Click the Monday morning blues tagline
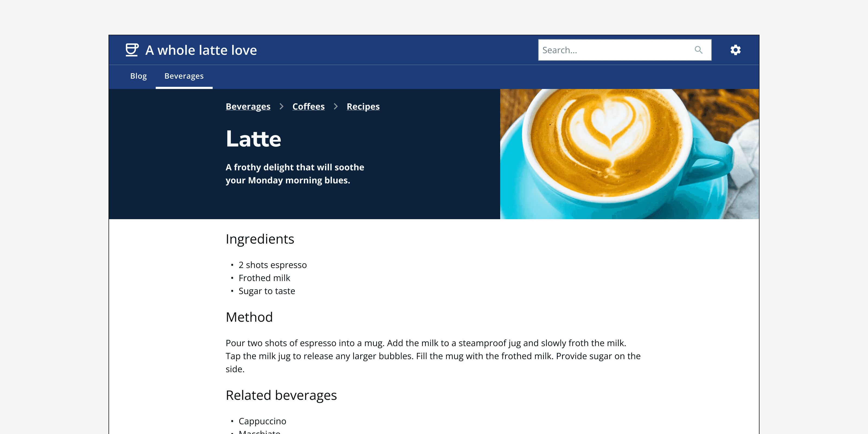868x434 pixels. point(295,174)
